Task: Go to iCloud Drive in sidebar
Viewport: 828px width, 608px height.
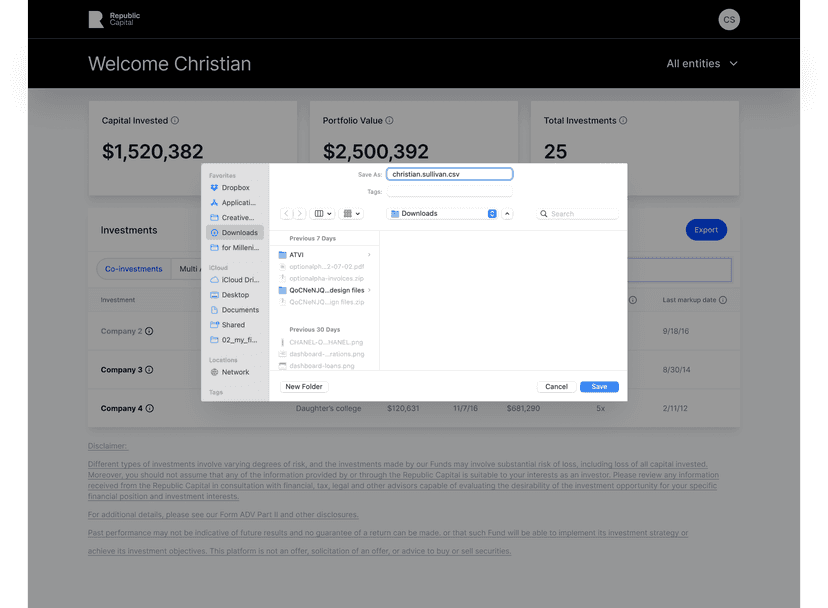Action: tap(238, 280)
